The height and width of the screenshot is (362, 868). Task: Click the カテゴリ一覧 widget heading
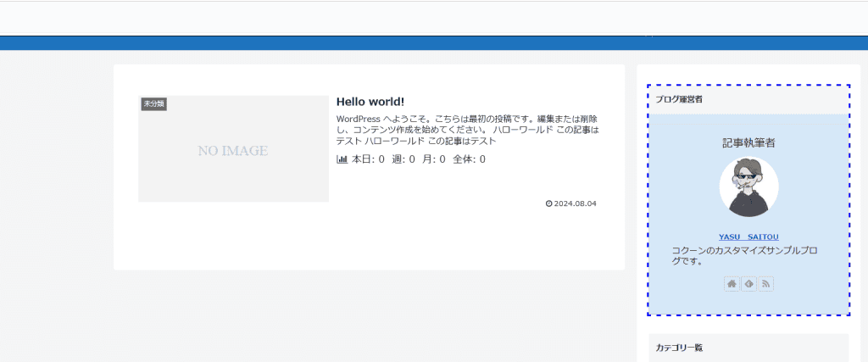[x=679, y=348]
